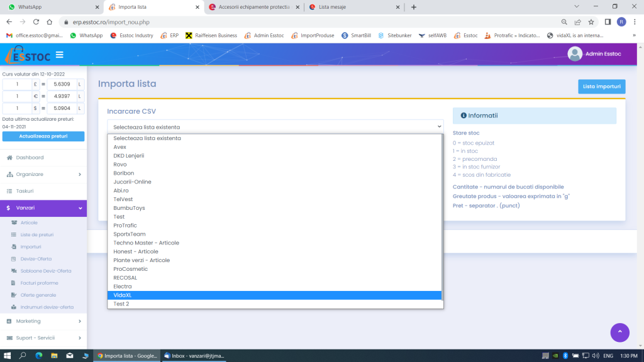Open the Chrome three-dot menu
This screenshot has height=362, width=644.
(635, 22)
